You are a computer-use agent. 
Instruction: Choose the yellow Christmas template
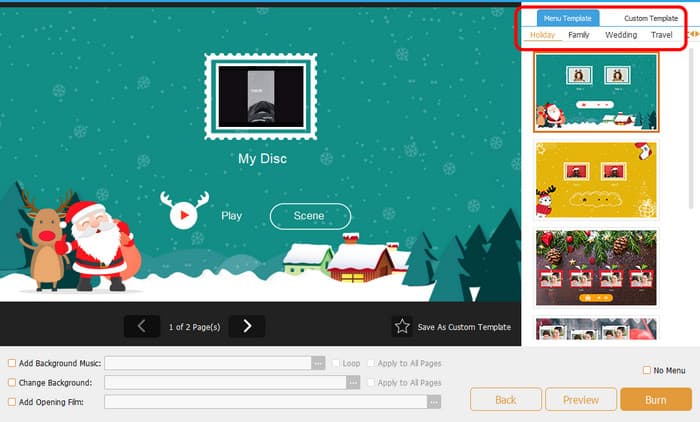(596, 180)
